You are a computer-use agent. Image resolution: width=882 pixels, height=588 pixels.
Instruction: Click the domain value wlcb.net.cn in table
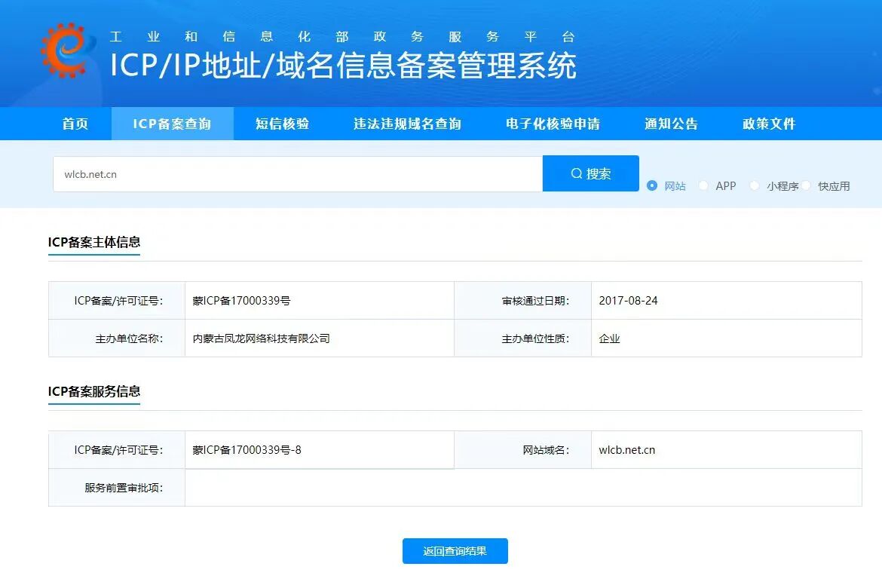pos(626,449)
